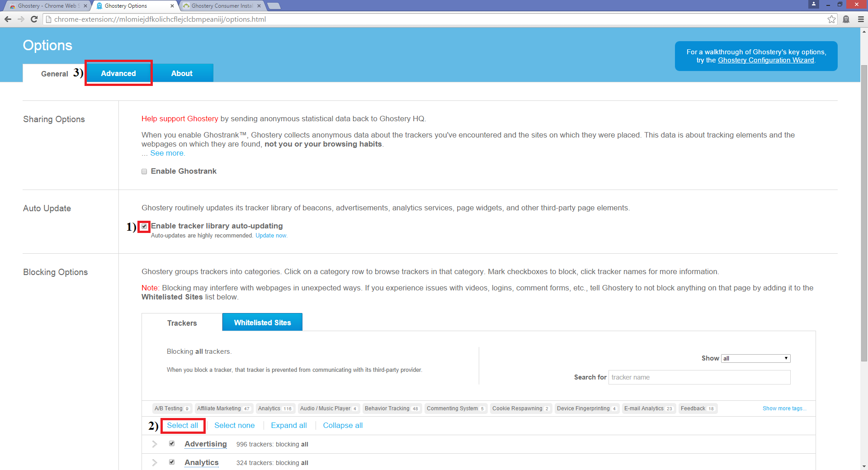Click the browser forward arrow
Image resolution: width=868 pixels, height=470 pixels.
click(x=21, y=19)
